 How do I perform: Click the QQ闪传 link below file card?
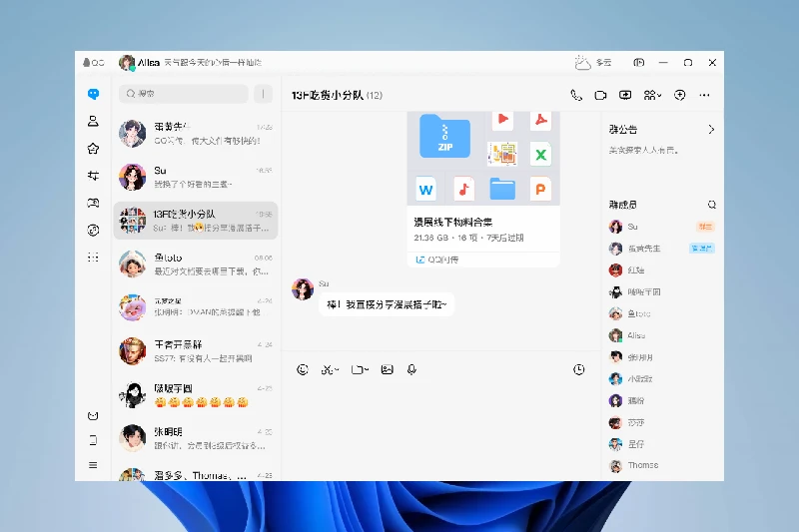click(x=437, y=260)
